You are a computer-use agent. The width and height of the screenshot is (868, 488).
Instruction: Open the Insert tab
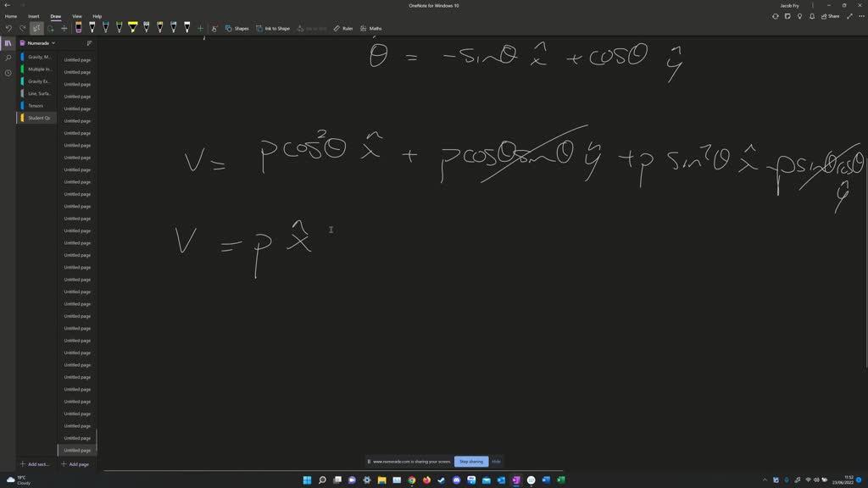coord(34,16)
